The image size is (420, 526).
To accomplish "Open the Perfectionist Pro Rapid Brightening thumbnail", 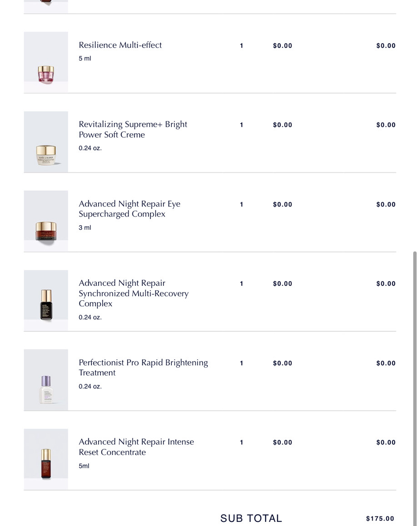I will 46,380.
